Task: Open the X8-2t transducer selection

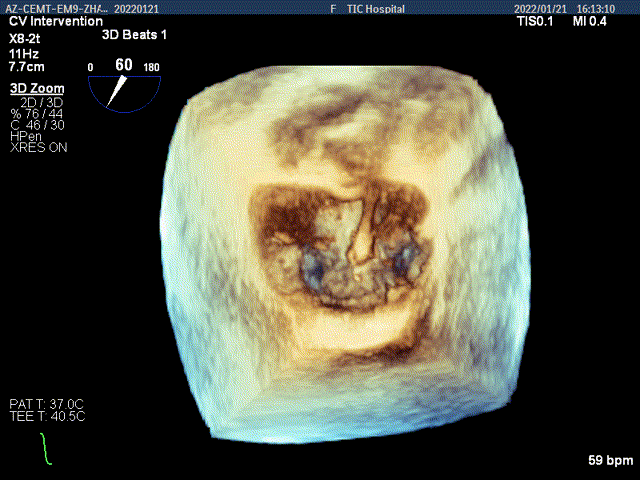Action: pyautogui.click(x=26, y=36)
